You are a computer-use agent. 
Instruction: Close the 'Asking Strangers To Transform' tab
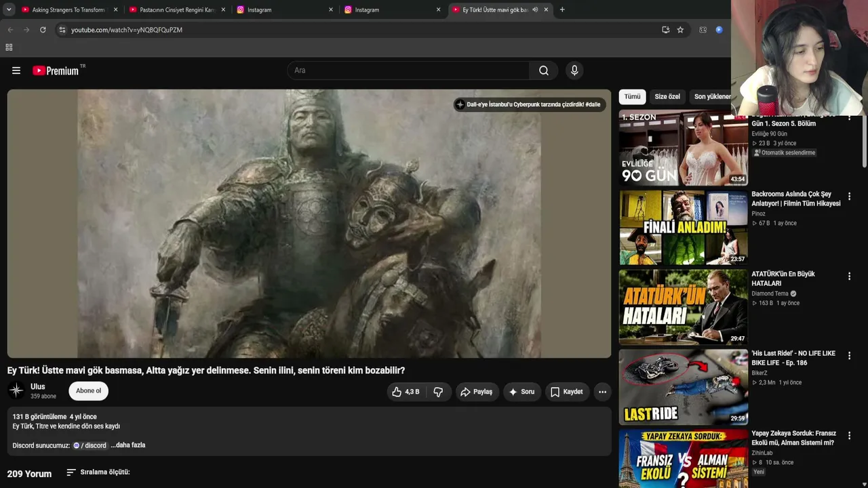click(x=116, y=9)
